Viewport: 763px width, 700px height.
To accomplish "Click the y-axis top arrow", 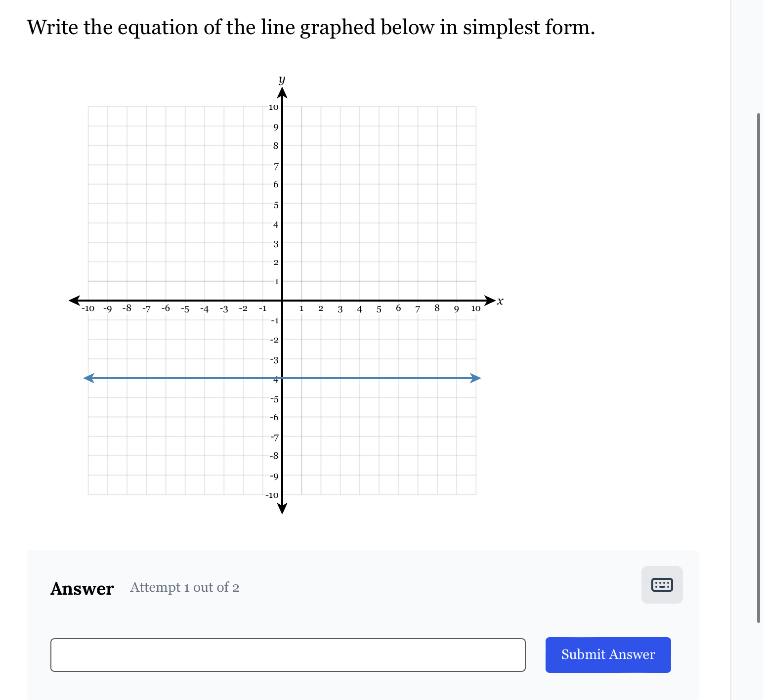I will (282, 92).
